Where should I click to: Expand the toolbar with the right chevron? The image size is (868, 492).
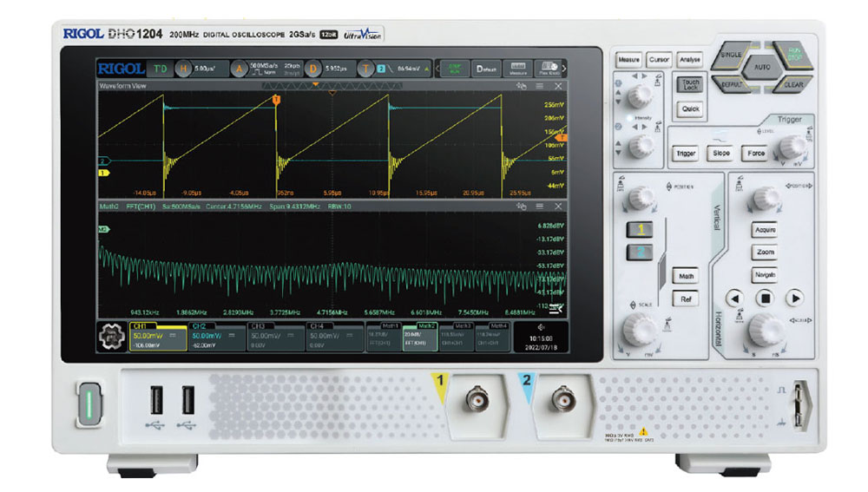[x=564, y=68]
